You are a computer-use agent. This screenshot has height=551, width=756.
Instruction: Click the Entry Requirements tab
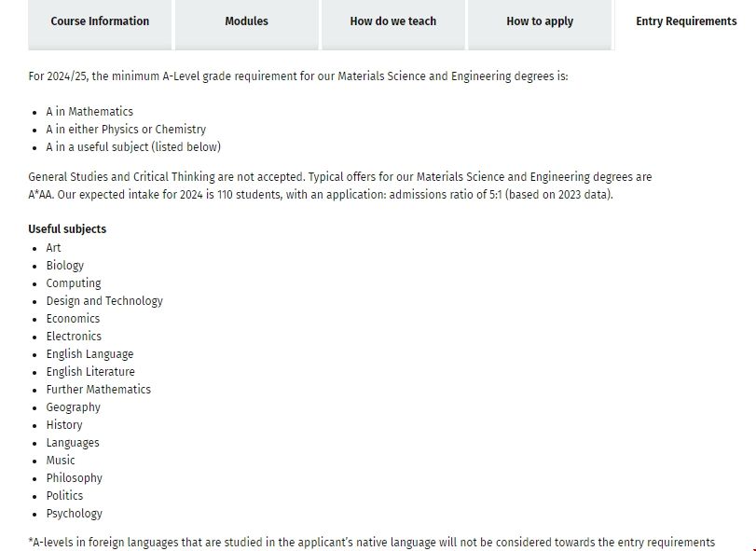(x=686, y=21)
